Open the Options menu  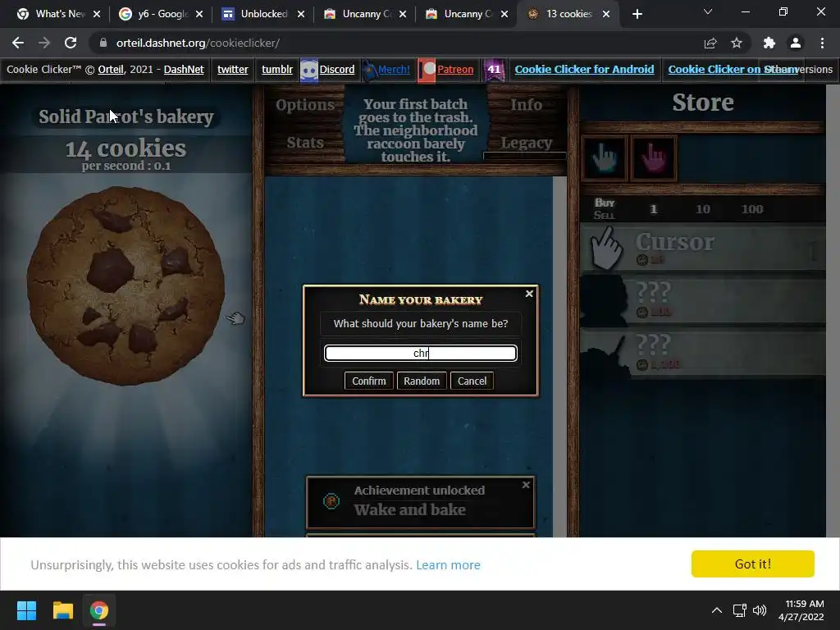point(305,105)
